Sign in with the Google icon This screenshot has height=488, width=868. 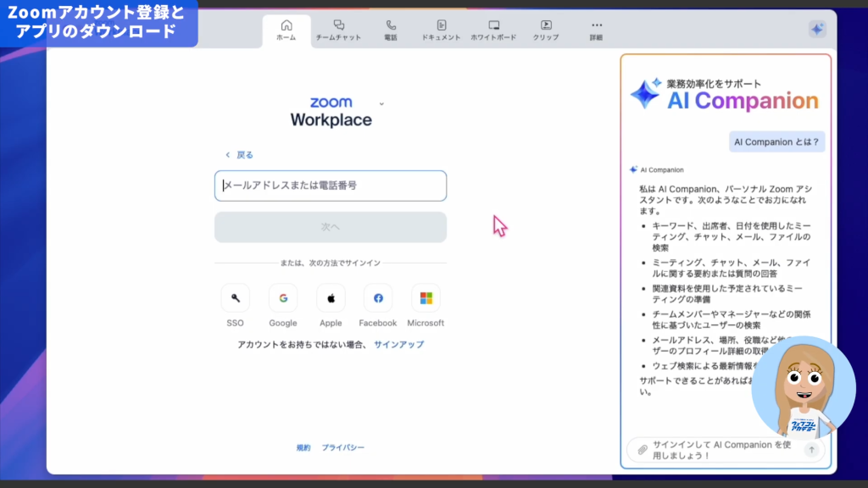tap(283, 298)
